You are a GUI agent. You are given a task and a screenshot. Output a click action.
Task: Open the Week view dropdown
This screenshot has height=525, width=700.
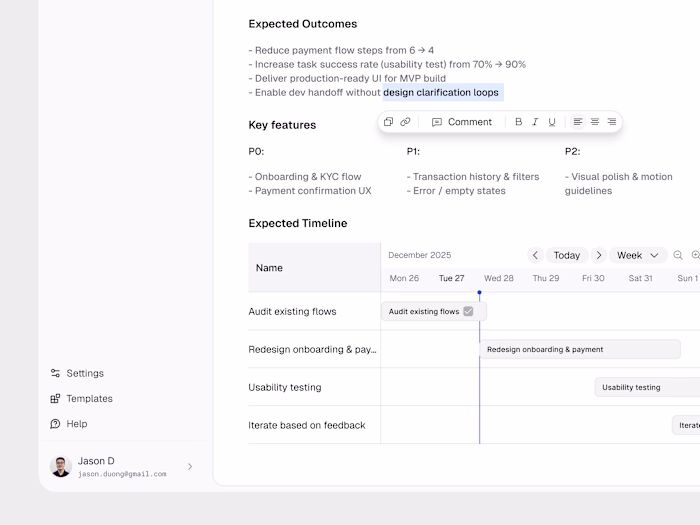639,255
